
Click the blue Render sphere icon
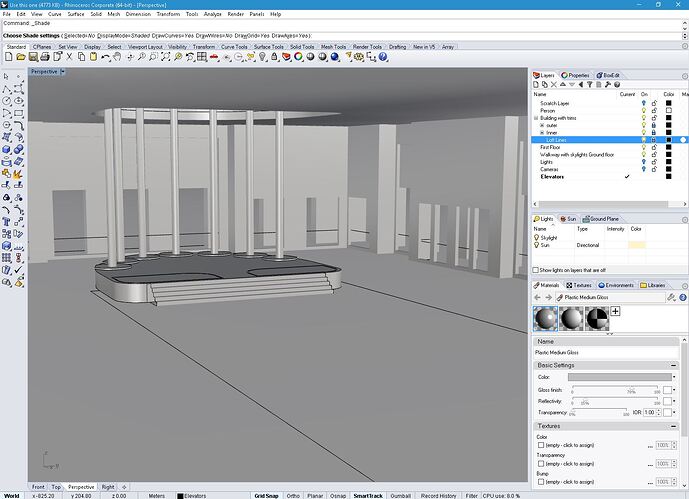(335, 57)
